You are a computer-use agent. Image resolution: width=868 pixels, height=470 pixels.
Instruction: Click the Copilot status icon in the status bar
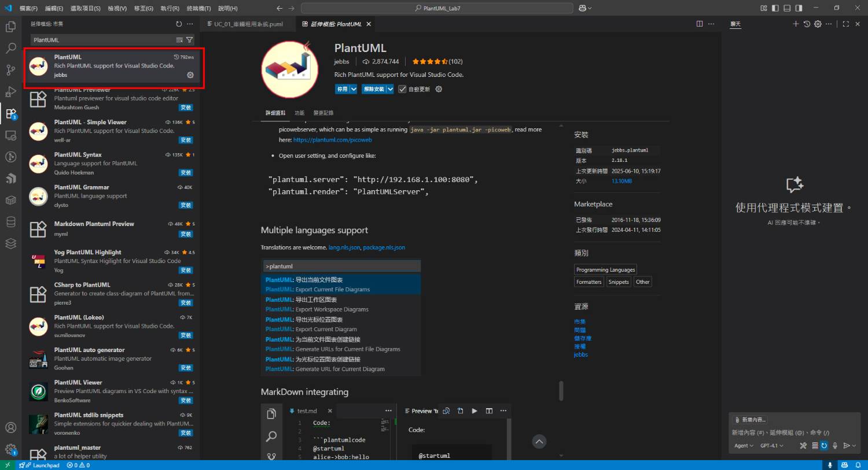844,465
